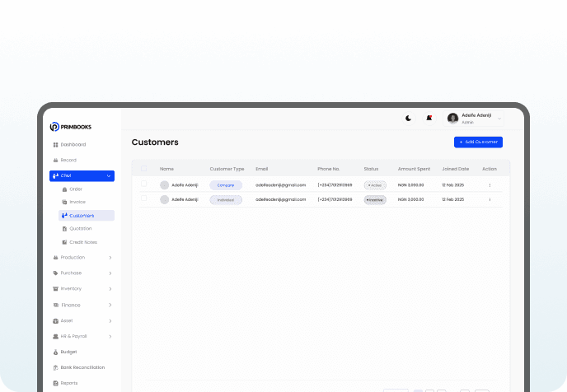567x392 pixels.
Task: Click the Customers page heading
Action: click(x=155, y=142)
